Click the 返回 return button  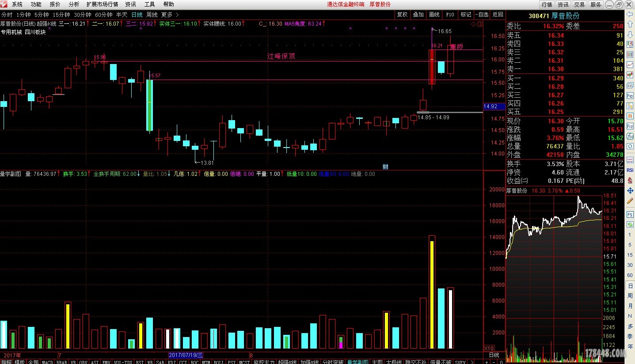[x=498, y=15]
